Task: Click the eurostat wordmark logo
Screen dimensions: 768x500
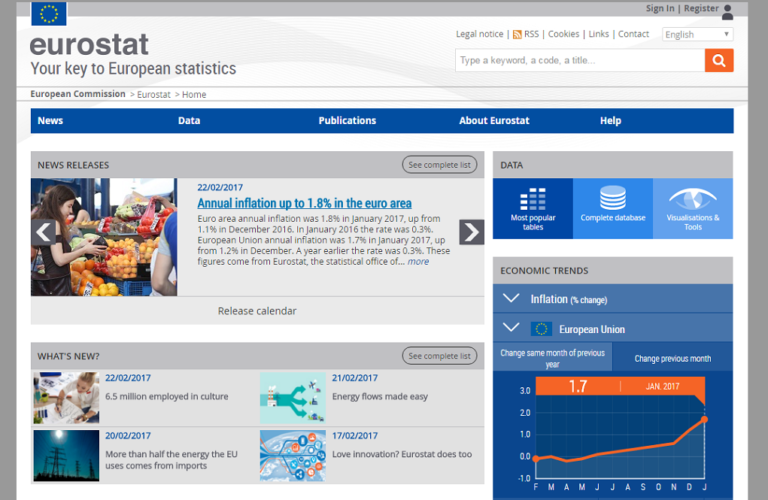Action: pyautogui.click(x=89, y=45)
